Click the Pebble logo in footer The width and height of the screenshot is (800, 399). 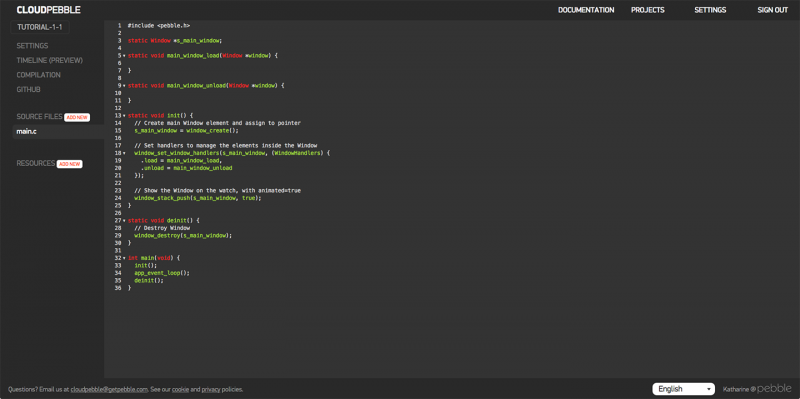774,389
